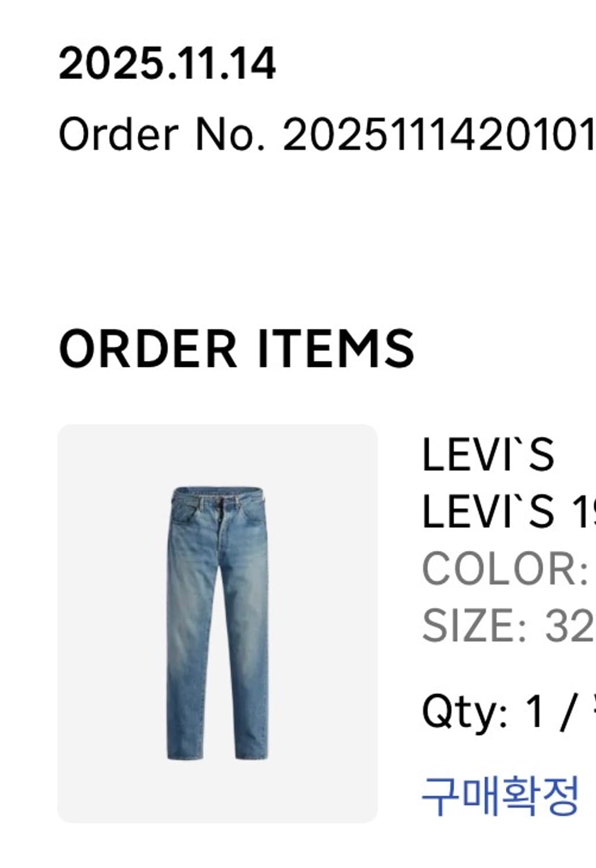Select the word Order in order number line
This screenshot has height=868, width=596.
click(119, 134)
